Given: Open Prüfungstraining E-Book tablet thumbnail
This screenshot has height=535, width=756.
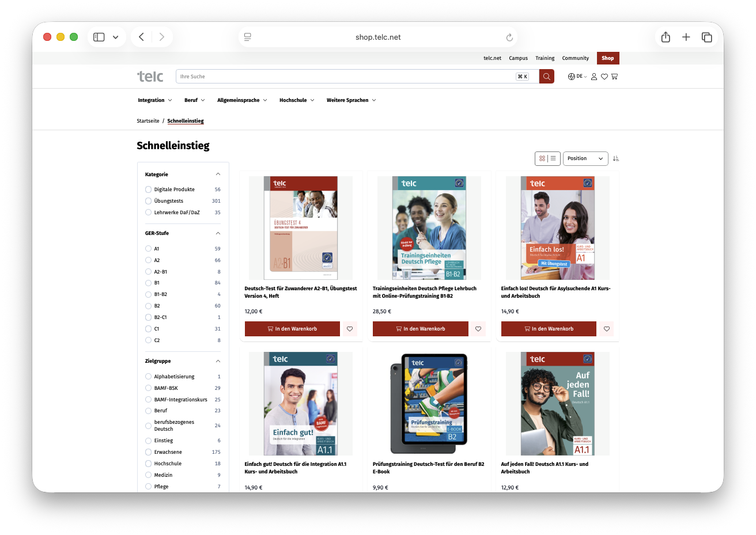Looking at the screenshot, I should [x=429, y=404].
